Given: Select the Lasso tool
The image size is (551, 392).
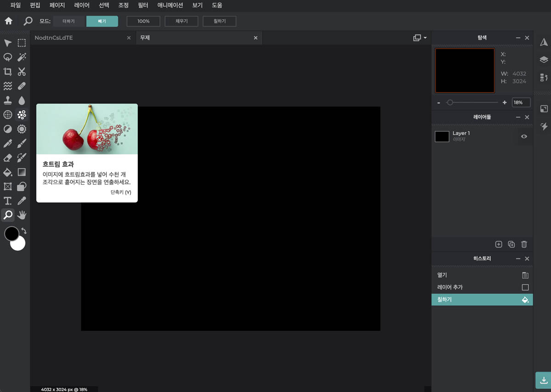Looking at the screenshot, I should pyautogui.click(x=7, y=57).
